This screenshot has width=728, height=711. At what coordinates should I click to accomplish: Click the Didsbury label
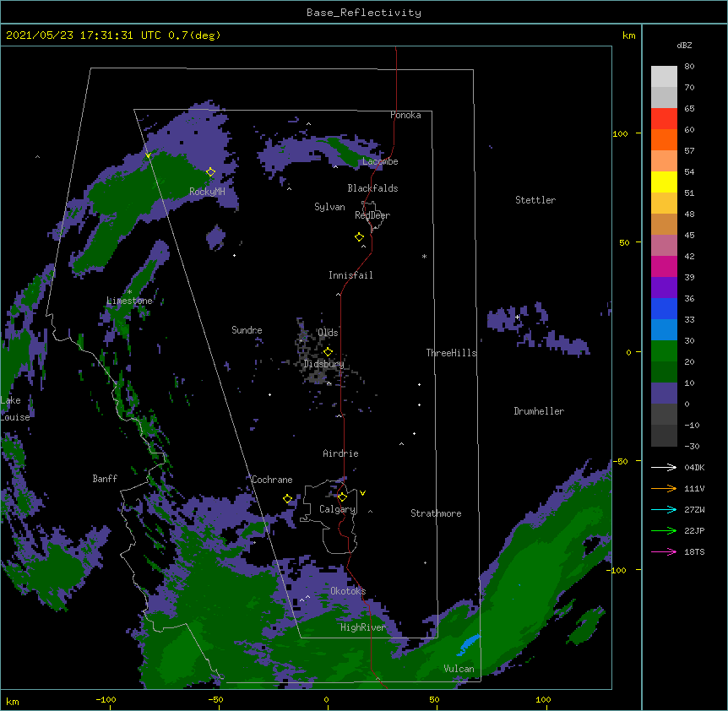click(x=323, y=364)
